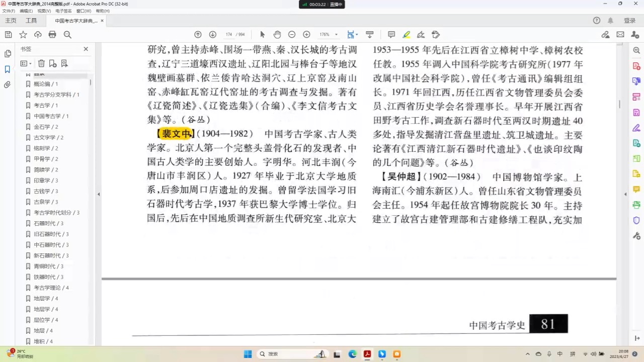Open the 窗口(W) menu
644x362 pixels.
click(x=84, y=11)
